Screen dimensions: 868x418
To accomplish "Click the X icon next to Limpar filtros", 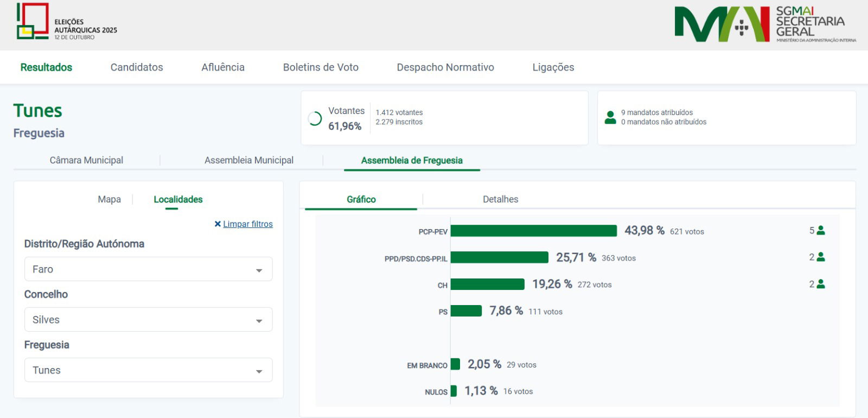I will (x=218, y=224).
